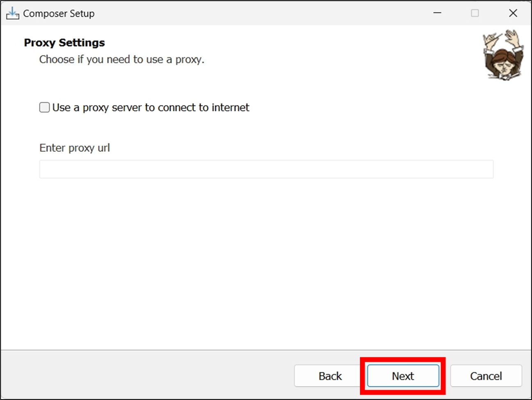Click the greyed-out maximize window button

tap(475, 13)
